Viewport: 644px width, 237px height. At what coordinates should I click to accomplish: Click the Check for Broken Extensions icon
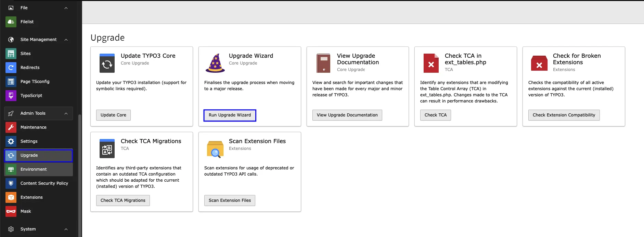point(539,63)
